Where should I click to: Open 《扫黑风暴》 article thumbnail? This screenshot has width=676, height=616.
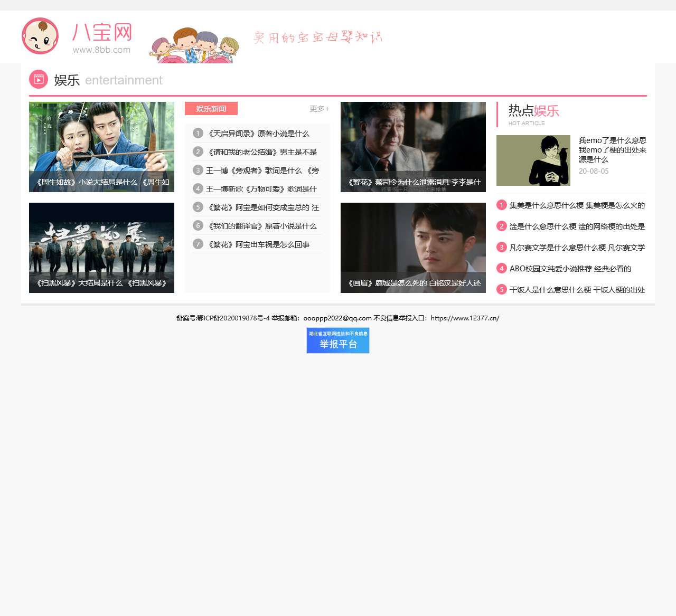coord(101,248)
